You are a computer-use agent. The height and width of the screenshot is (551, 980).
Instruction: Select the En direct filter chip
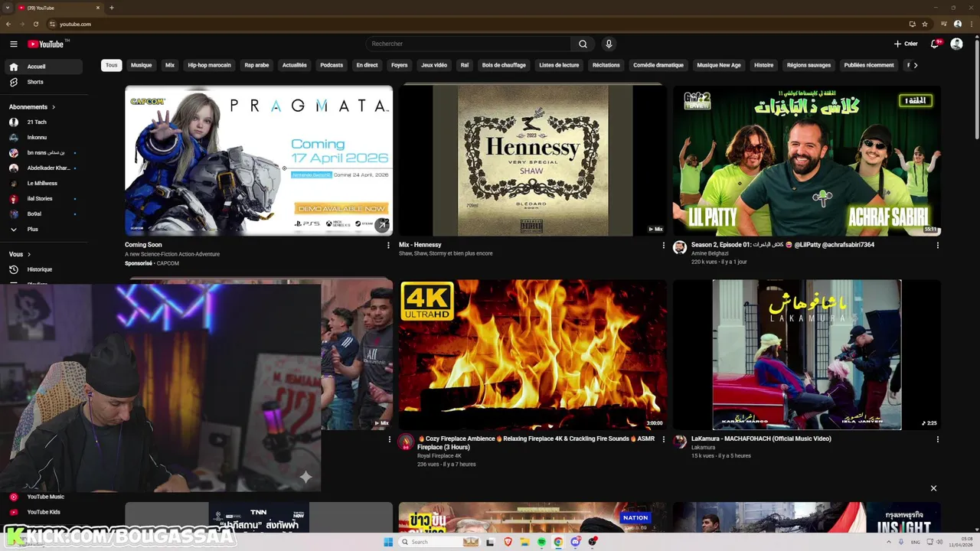(x=367, y=65)
